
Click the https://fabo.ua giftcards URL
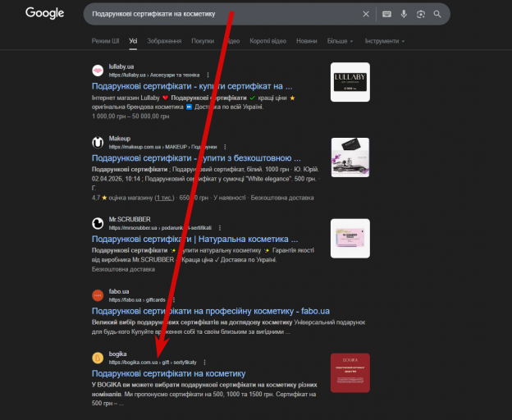(x=137, y=300)
